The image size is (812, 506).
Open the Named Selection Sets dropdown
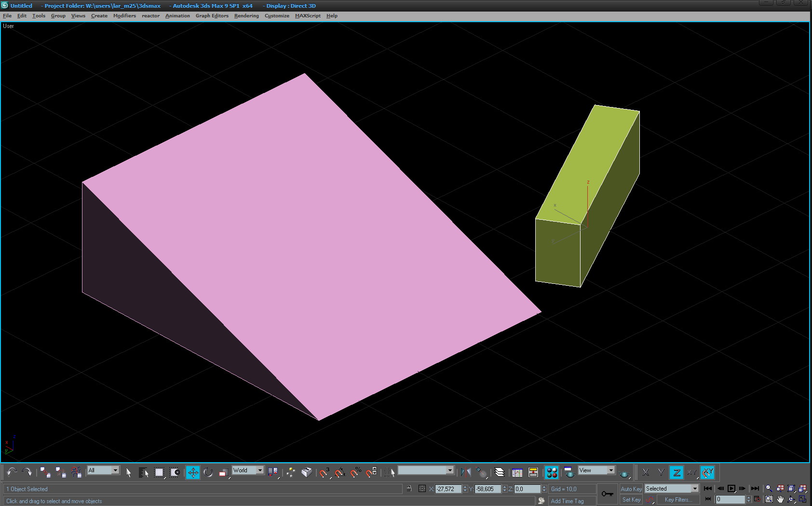[x=426, y=470]
